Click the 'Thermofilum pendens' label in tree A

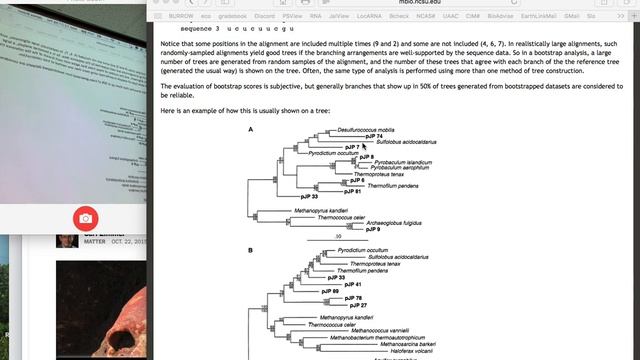393,186
